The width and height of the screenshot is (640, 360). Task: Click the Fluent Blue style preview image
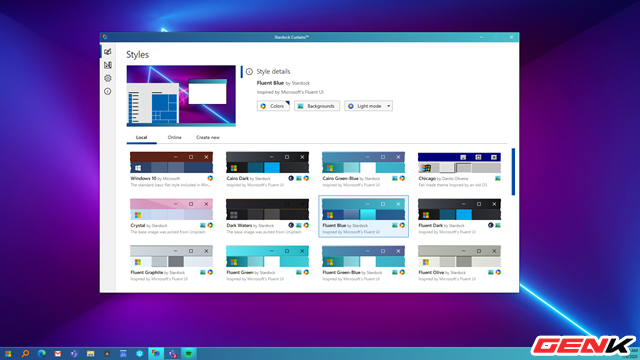tap(181, 96)
